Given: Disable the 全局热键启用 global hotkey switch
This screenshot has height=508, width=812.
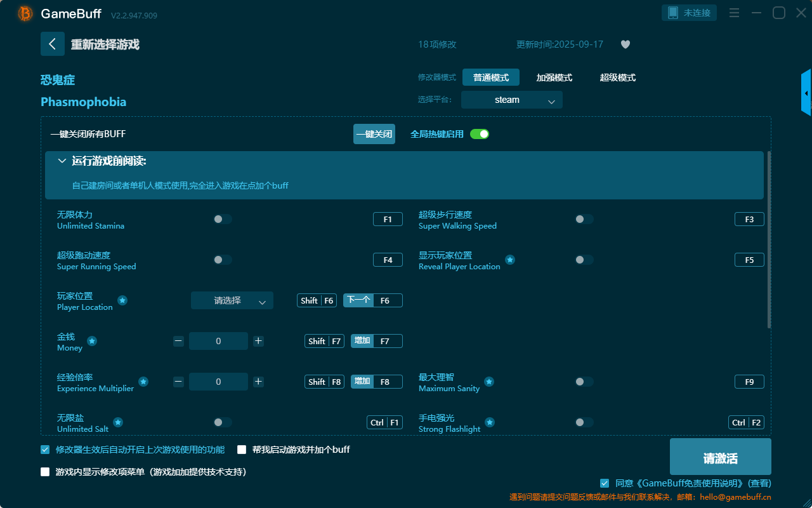Looking at the screenshot, I should tap(480, 134).
